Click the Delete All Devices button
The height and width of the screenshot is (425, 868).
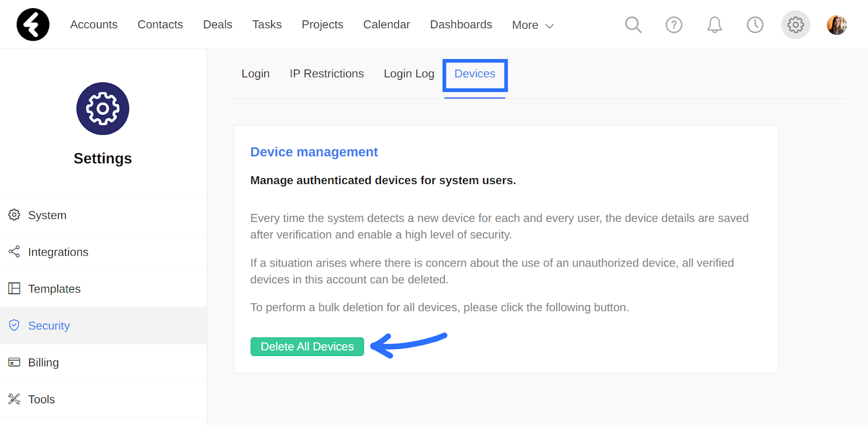307,346
